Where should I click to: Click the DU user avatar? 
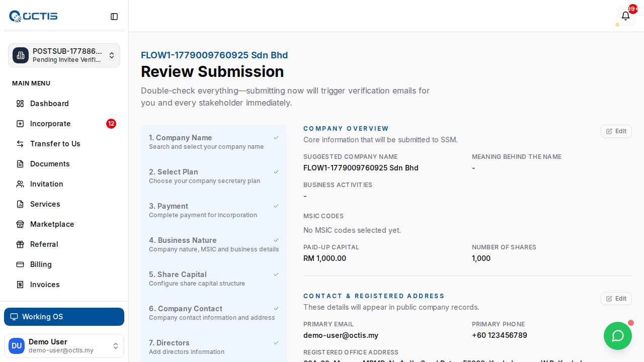(x=17, y=346)
